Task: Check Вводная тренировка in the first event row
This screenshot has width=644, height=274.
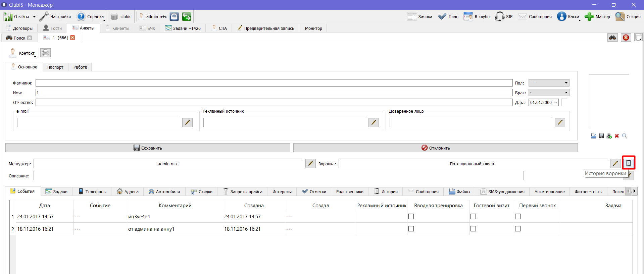Action: coord(411,216)
